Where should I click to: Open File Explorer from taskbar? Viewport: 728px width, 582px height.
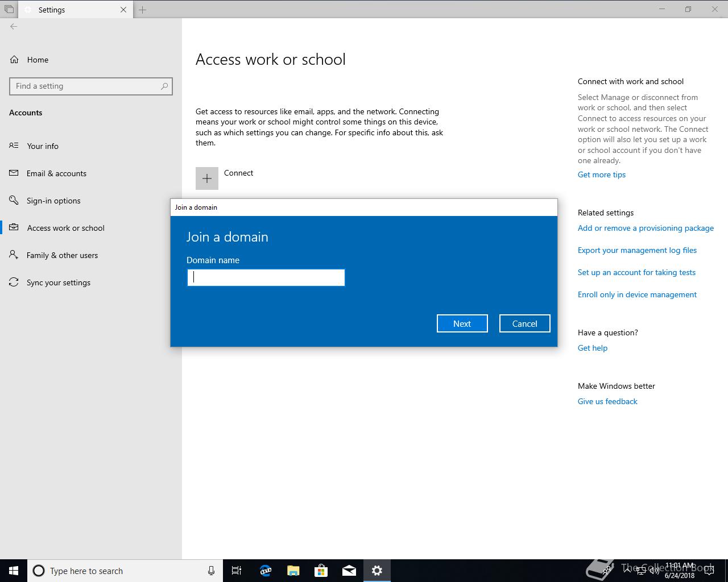click(x=293, y=571)
